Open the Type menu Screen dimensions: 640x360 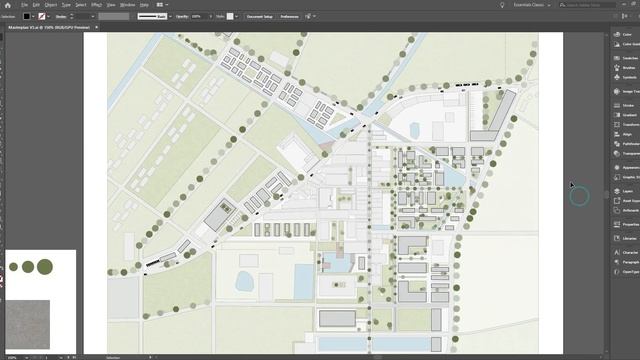click(66, 5)
